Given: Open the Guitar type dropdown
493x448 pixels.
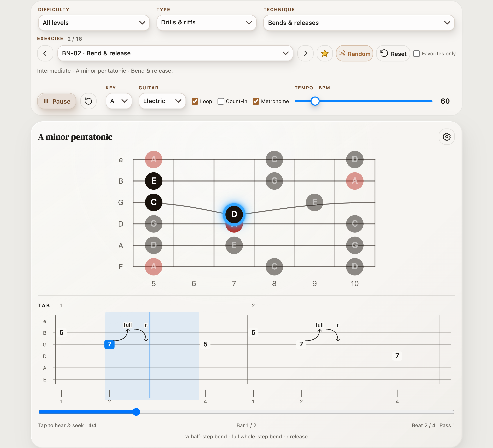Looking at the screenshot, I should pyautogui.click(x=162, y=101).
